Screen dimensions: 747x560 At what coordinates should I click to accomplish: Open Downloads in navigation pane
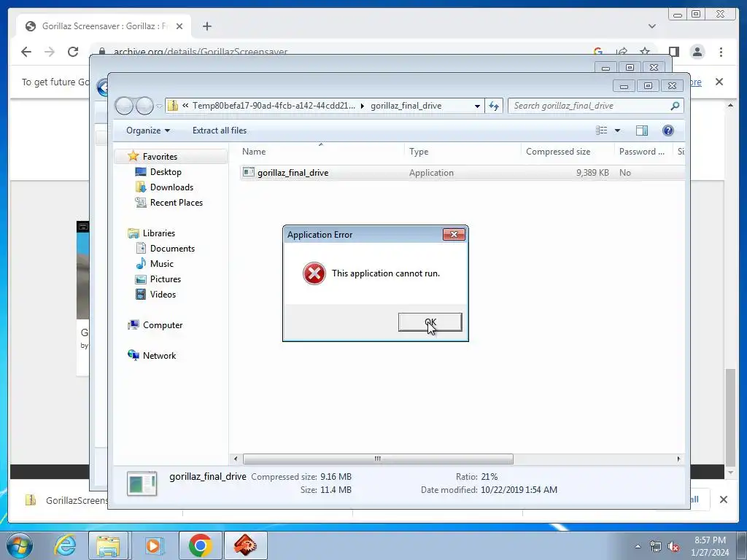[171, 187]
